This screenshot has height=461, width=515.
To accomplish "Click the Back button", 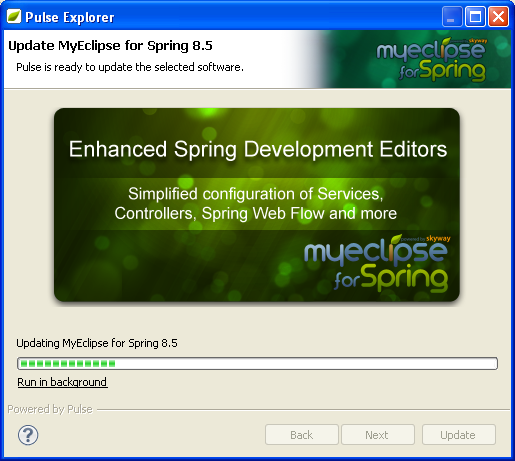I will 302,435.
